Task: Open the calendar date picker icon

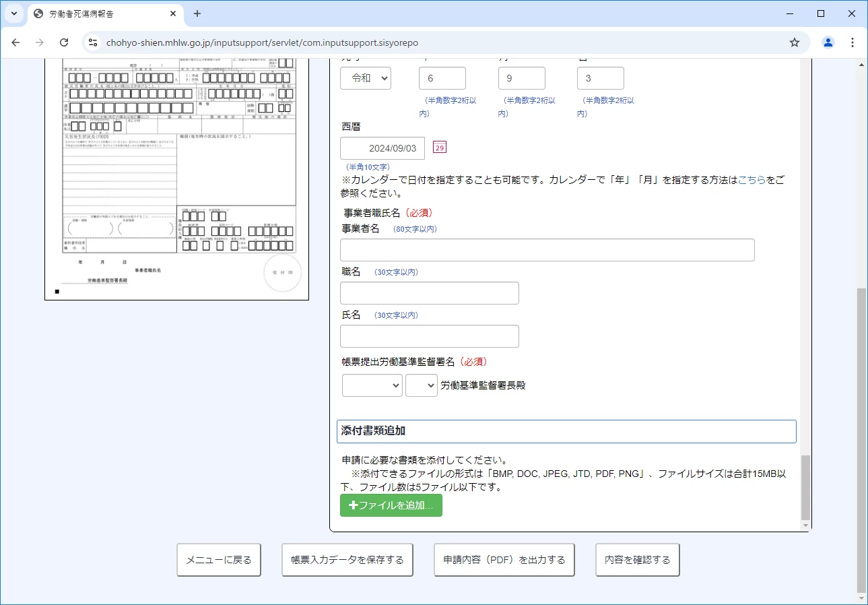Action: (x=439, y=148)
